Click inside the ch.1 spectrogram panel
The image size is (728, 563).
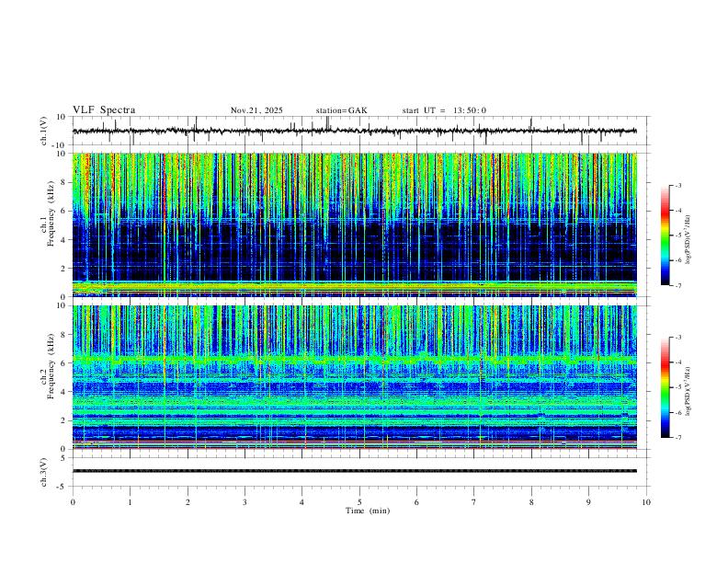(x=355, y=224)
